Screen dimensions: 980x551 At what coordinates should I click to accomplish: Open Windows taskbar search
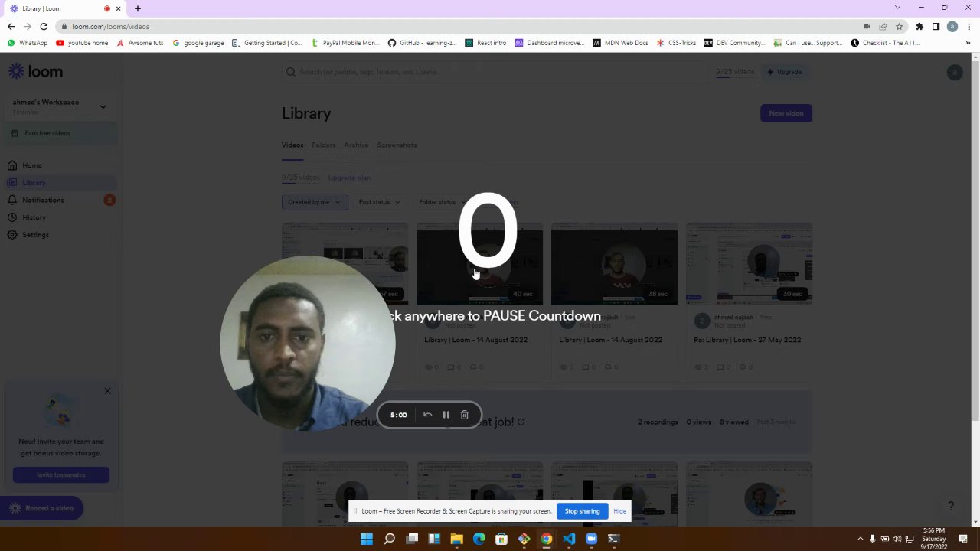point(389,539)
